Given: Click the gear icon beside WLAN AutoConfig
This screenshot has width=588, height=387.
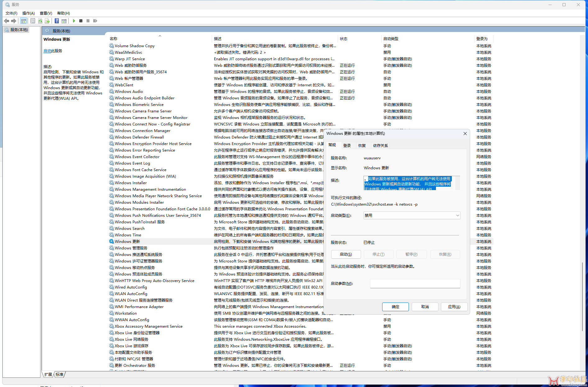Looking at the screenshot, I should click(x=111, y=294).
